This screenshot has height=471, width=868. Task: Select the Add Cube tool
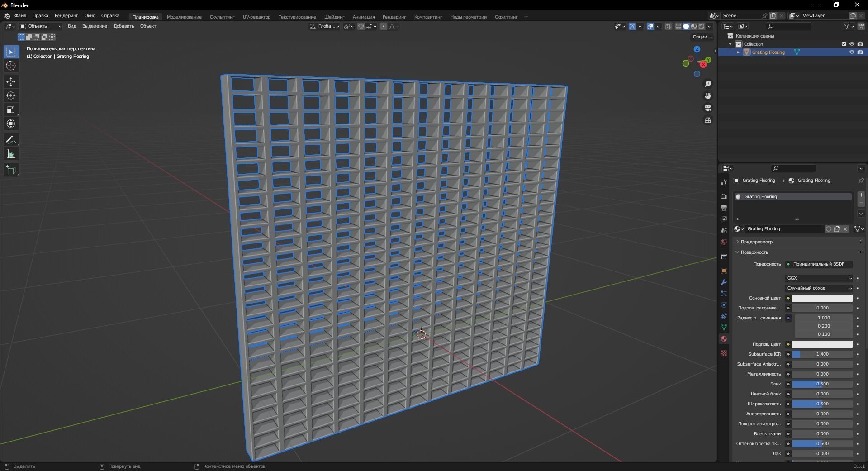tap(11, 170)
